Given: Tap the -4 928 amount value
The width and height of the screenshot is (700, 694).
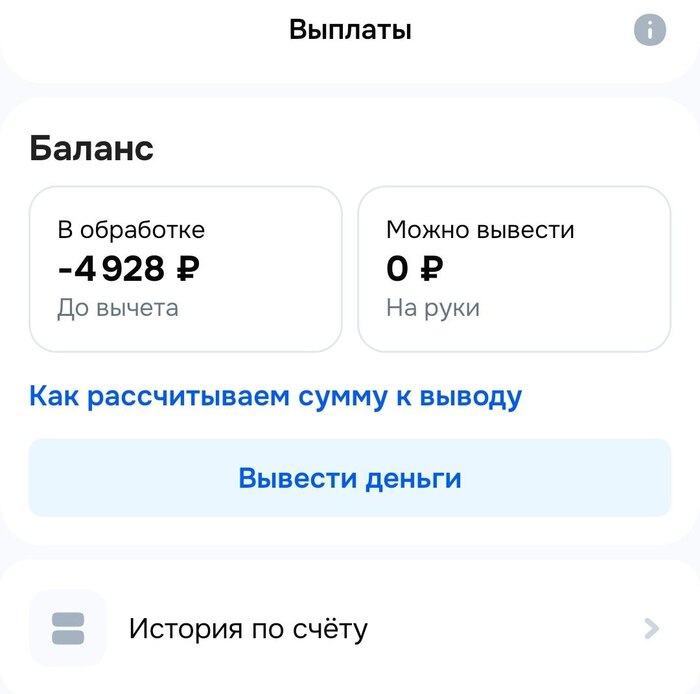Looking at the screenshot, I should pos(108,268).
